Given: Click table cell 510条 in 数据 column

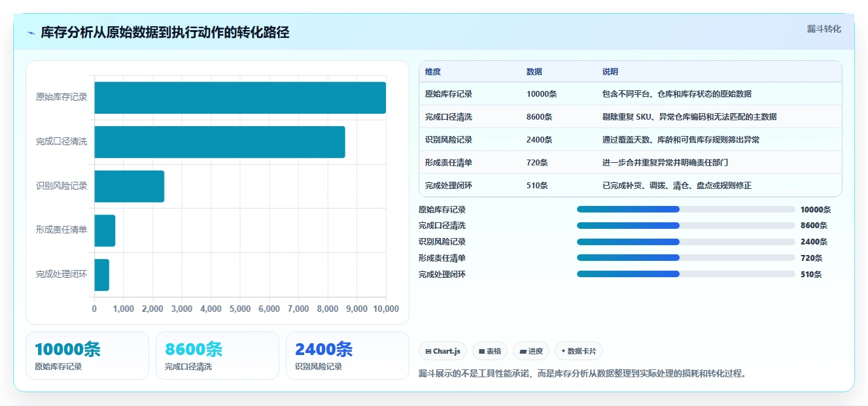Looking at the screenshot, I should pyautogui.click(x=538, y=186).
